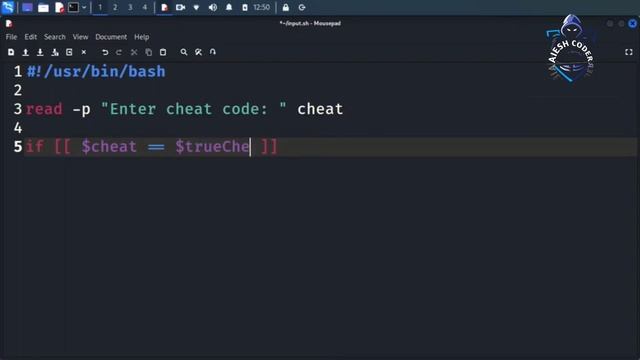Click the 12:50 panel clock
Image resolution: width=640 pixels, height=360 pixels.
coord(261,7)
